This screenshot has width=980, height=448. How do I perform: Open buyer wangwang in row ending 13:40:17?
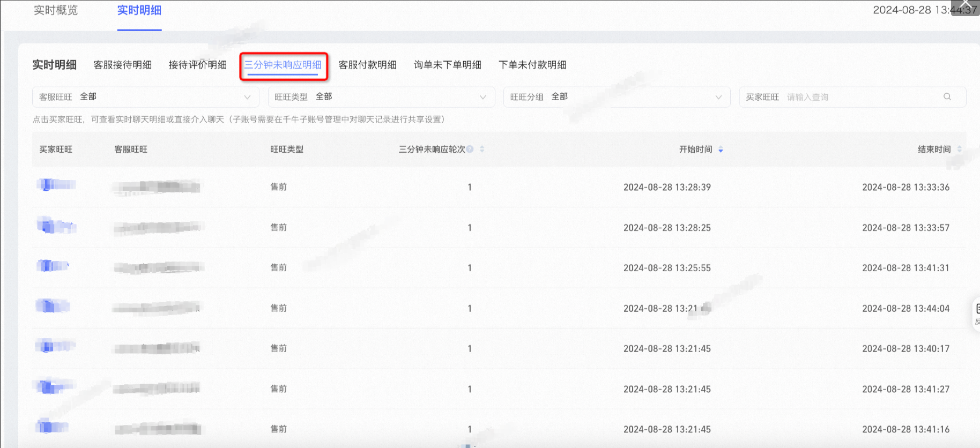coord(55,346)
